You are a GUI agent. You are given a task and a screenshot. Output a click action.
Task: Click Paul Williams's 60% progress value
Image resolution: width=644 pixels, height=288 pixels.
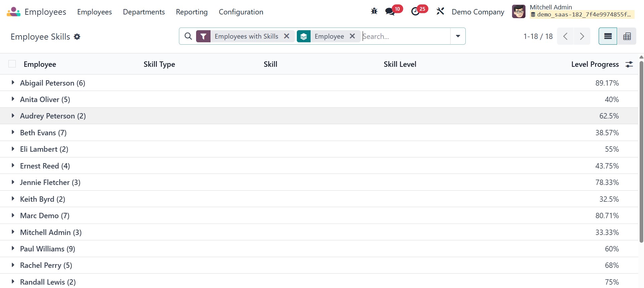click(x=612, y=249)
